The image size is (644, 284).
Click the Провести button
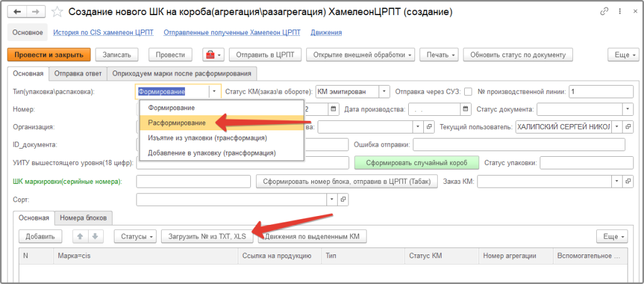click(170, 55)
